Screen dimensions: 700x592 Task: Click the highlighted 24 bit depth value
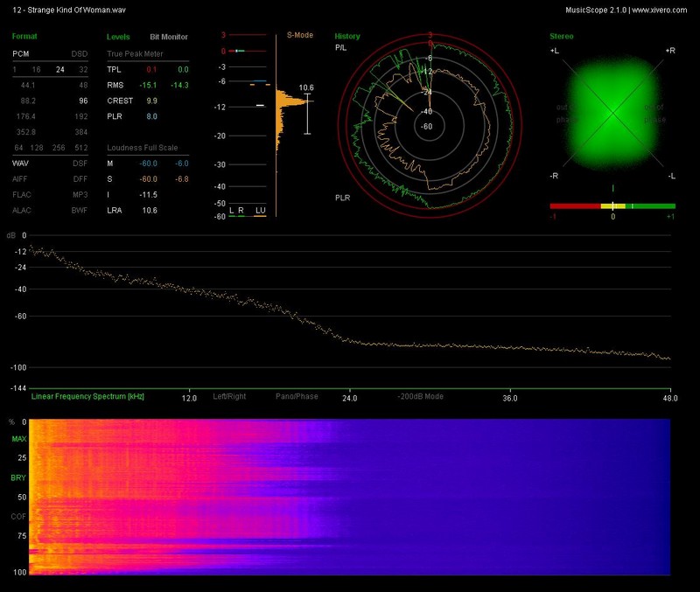point(60,70)
